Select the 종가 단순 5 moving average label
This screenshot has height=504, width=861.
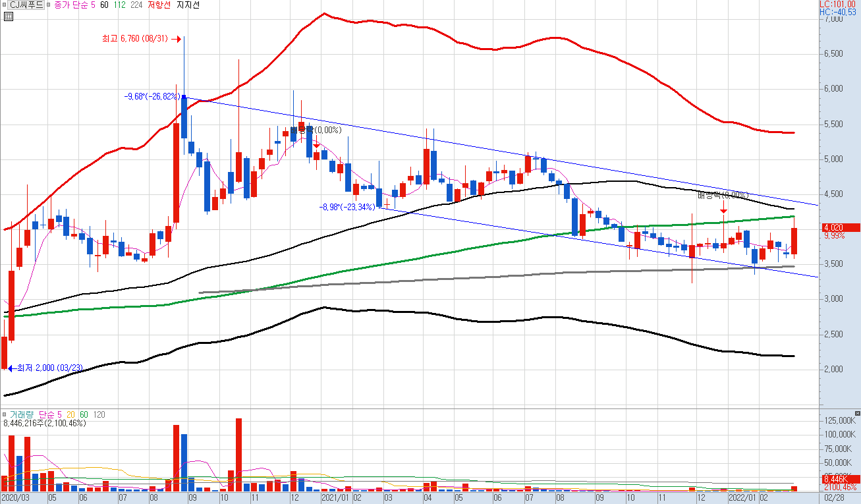tap(74, 5)
